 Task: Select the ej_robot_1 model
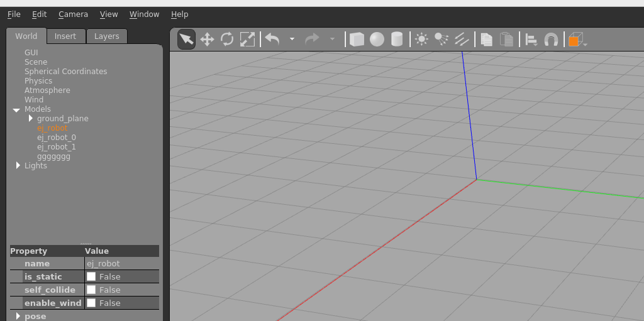click(57, 147)
